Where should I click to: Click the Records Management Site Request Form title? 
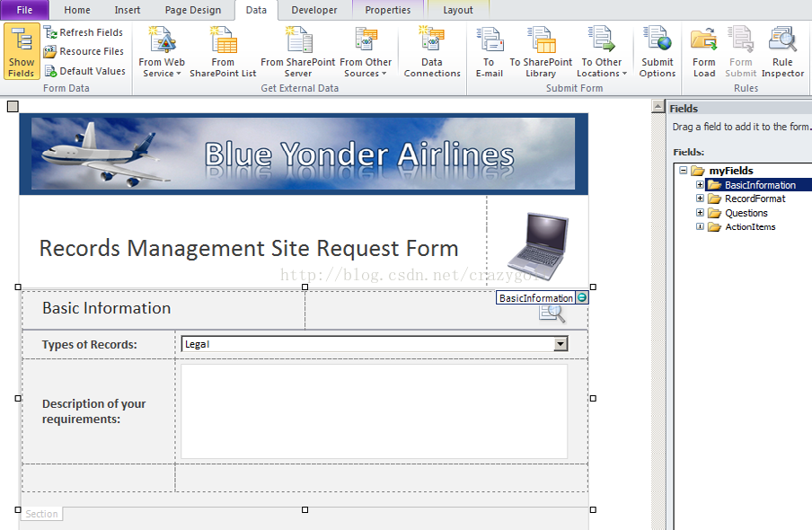[249, 249]
